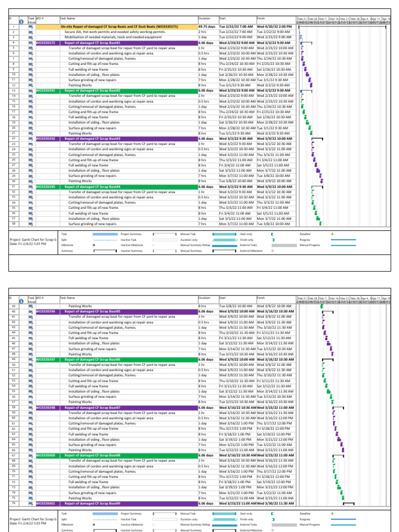Select the task mode icon on row 58
The height and width of the screenshot is (532, 399).
(31, 408)
